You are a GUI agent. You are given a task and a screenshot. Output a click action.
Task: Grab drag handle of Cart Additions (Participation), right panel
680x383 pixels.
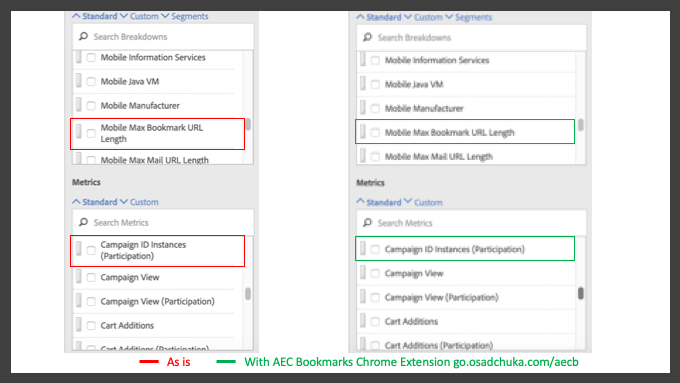[x=363, y=344]
